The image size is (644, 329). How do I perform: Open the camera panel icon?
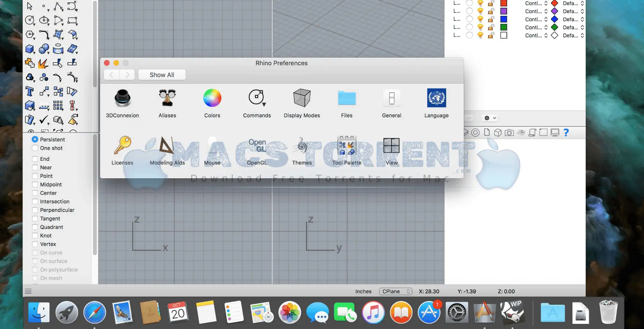509,132
